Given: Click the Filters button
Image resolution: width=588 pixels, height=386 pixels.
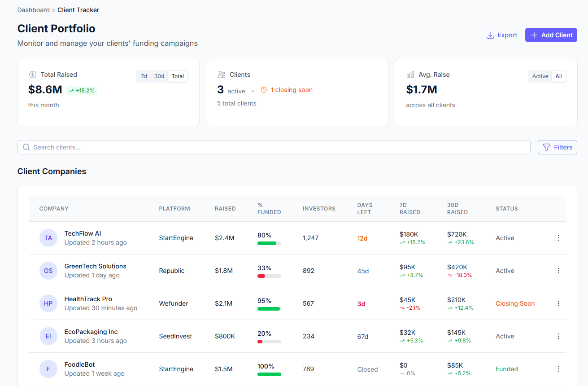Looking at the screenshot, I should pos(557,147).
